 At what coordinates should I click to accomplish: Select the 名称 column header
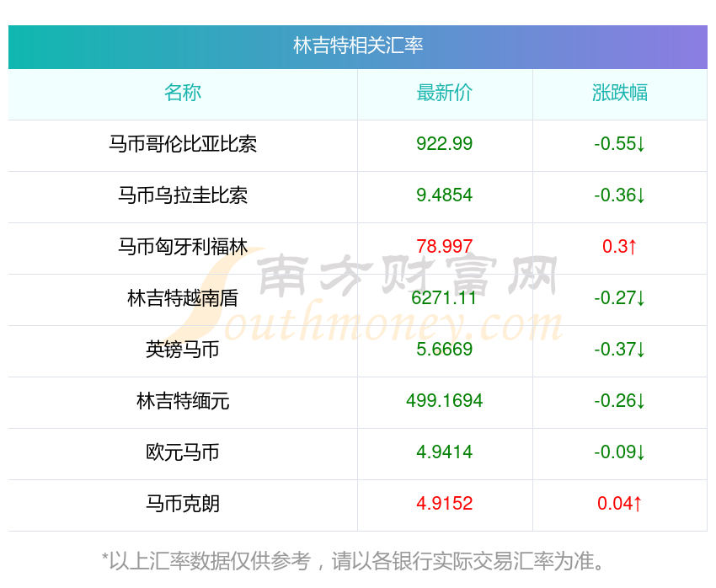click(x=183, y=93)
